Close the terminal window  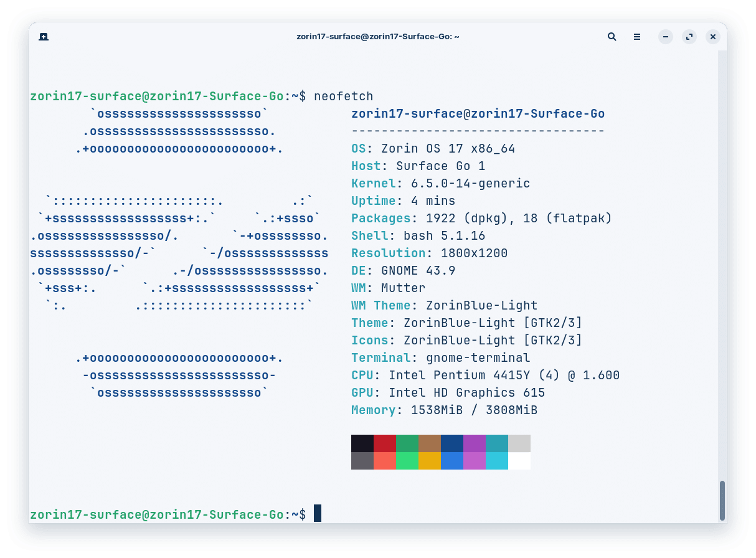pos(713,37)
